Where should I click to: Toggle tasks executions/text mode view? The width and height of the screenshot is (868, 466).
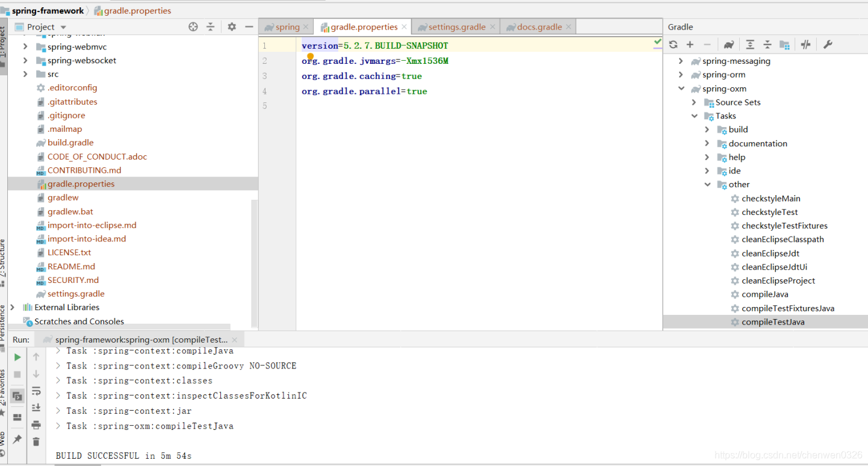(17, 396)
